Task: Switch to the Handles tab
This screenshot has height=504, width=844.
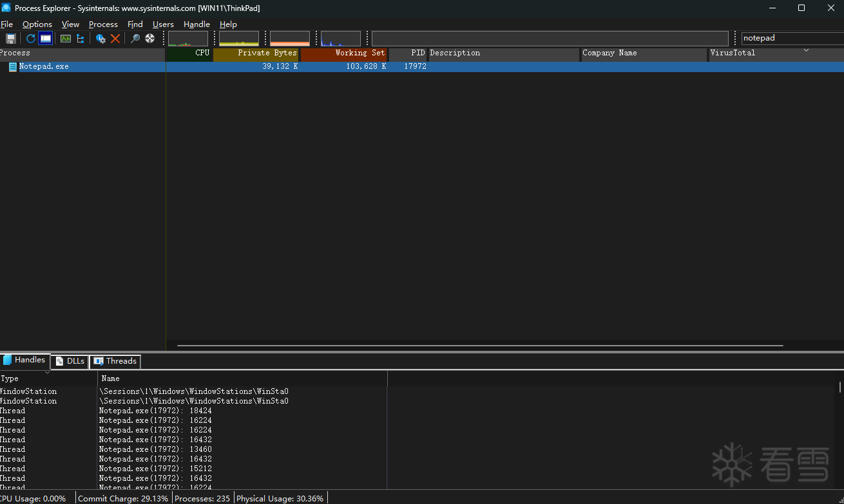Action: (24, 360)
